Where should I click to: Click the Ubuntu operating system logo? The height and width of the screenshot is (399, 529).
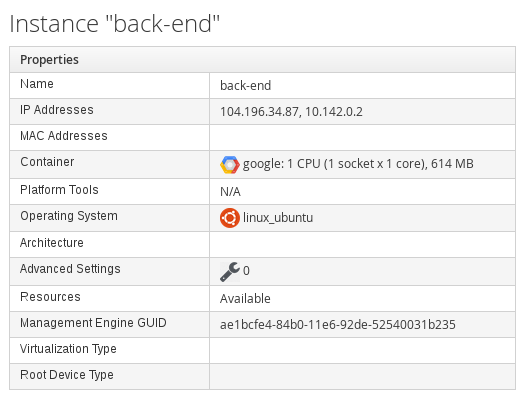click(x=230, y=218)
